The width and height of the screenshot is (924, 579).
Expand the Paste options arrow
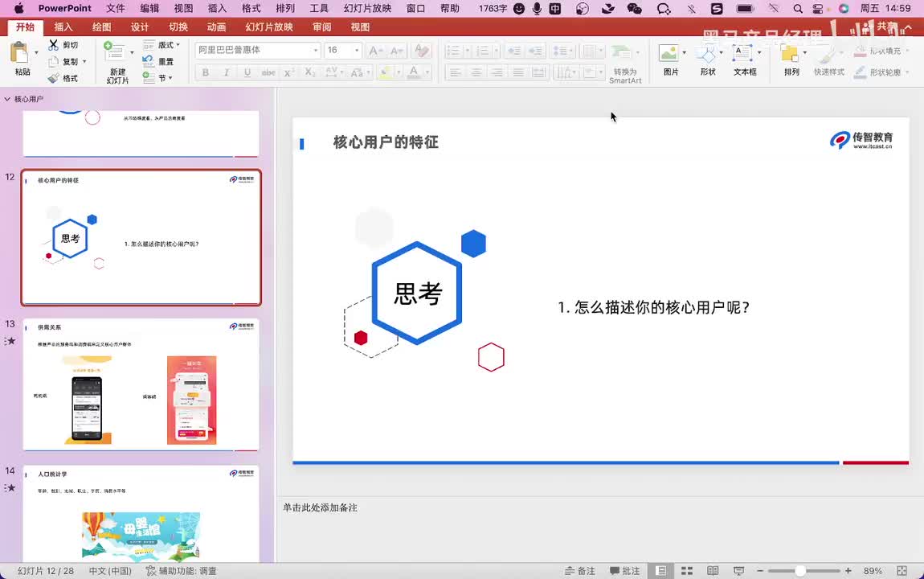click(36, 52)
